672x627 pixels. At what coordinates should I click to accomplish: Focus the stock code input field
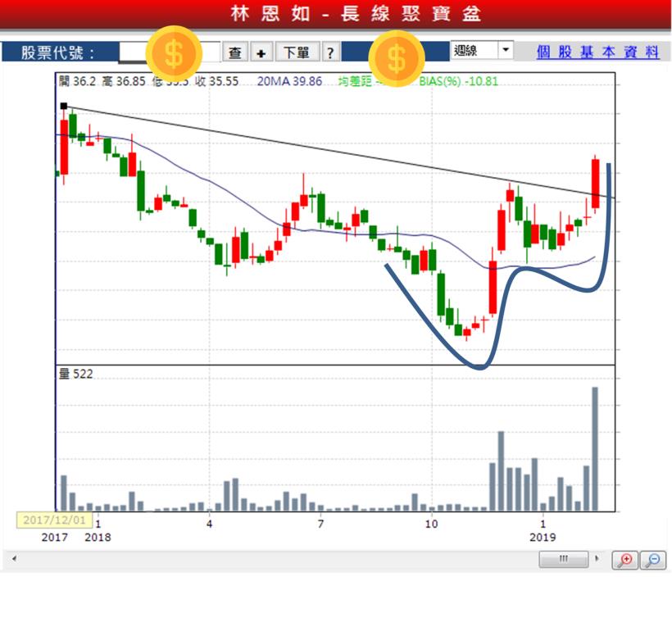pyautogui.click(x=170, y=52)
